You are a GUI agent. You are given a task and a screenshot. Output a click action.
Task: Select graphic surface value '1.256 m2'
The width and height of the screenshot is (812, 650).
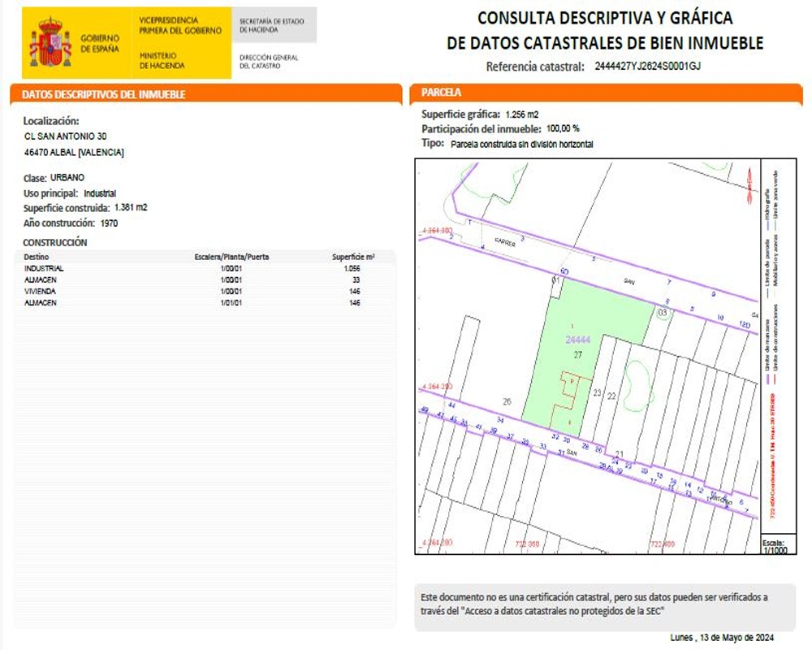click(x=522, y=115)
